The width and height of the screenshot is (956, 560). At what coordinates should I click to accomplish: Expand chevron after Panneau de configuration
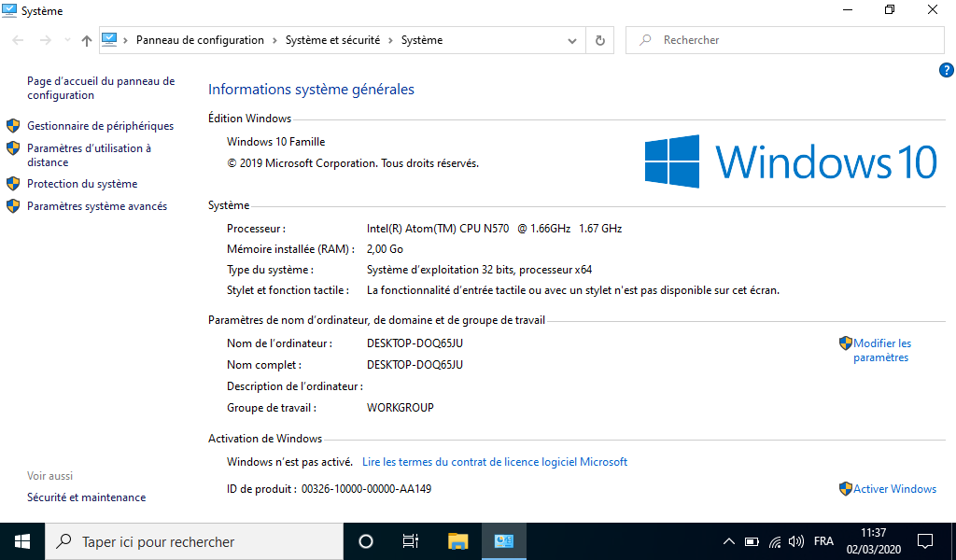(274, 40)
